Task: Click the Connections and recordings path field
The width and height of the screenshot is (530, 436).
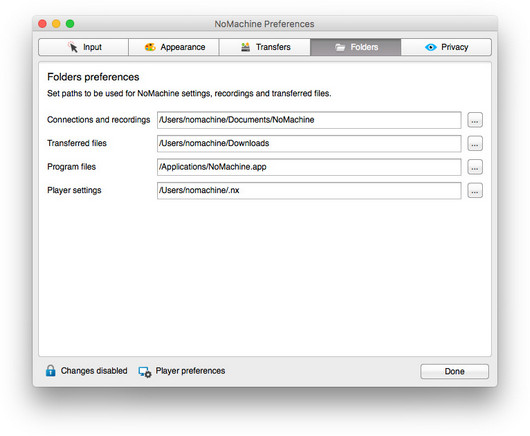Action: pyautogui.click(x=309, y=120)
